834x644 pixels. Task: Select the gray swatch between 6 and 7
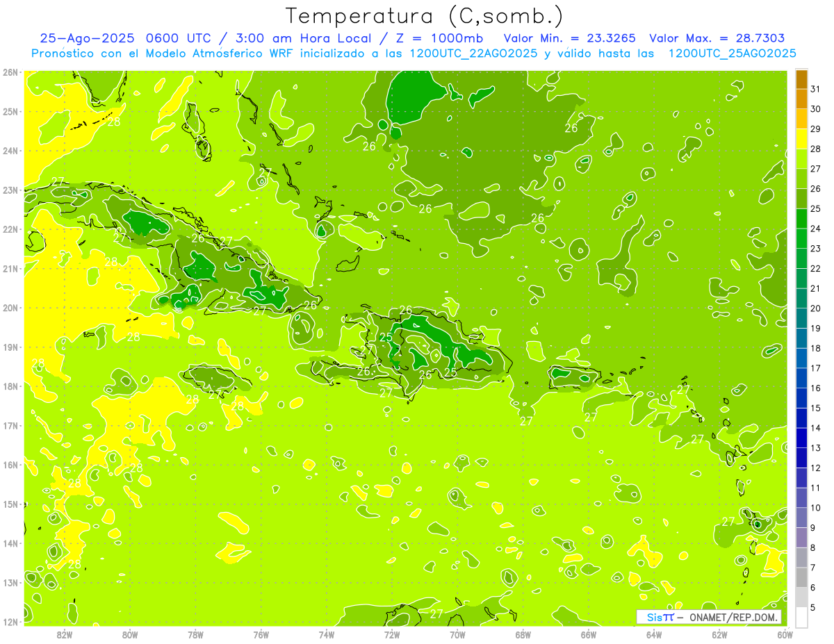[x=801, y=577]
